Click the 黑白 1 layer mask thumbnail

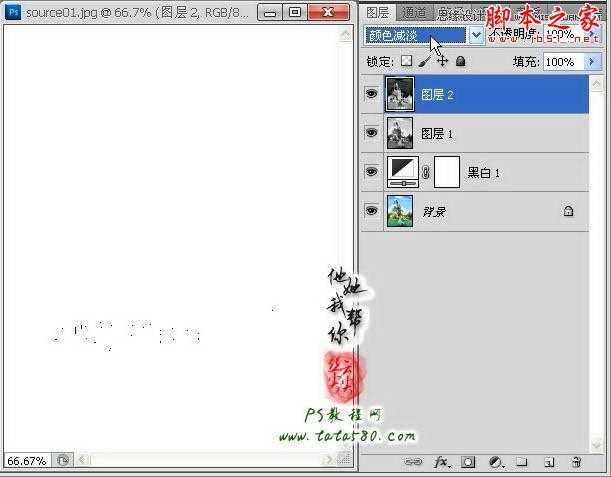447,172
